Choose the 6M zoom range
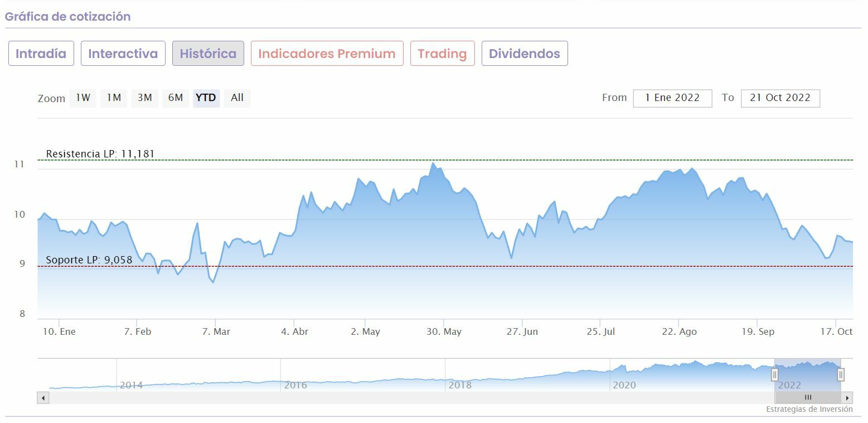Screen dimensions: 868x423 (175, 98)
